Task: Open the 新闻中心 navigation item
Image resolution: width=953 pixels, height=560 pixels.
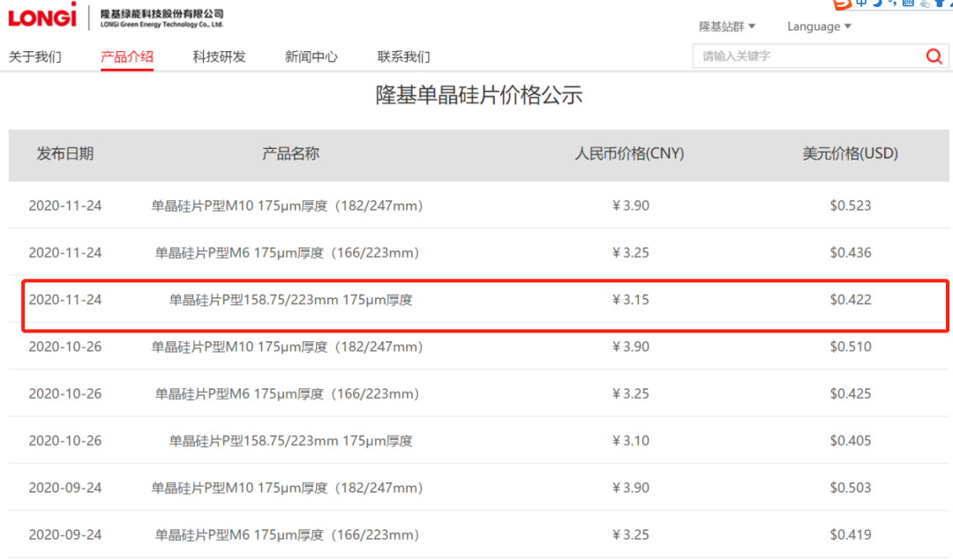Action: tap(311, 57)
